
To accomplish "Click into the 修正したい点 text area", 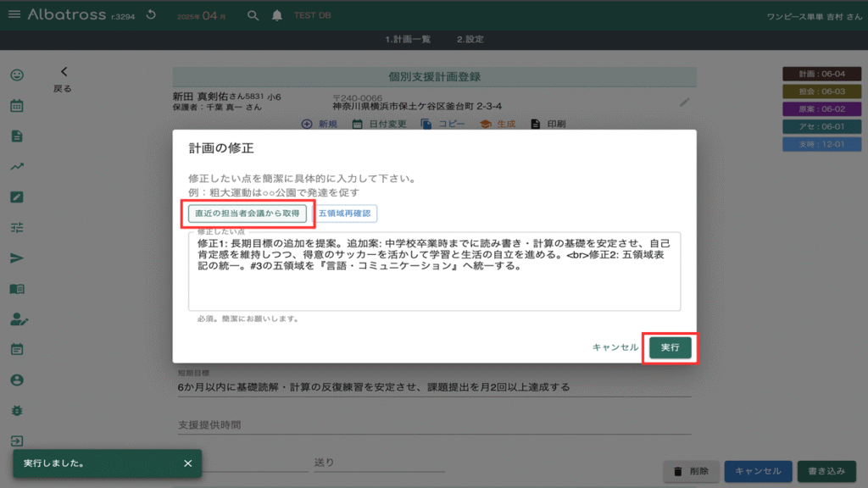I will (434, 271).
